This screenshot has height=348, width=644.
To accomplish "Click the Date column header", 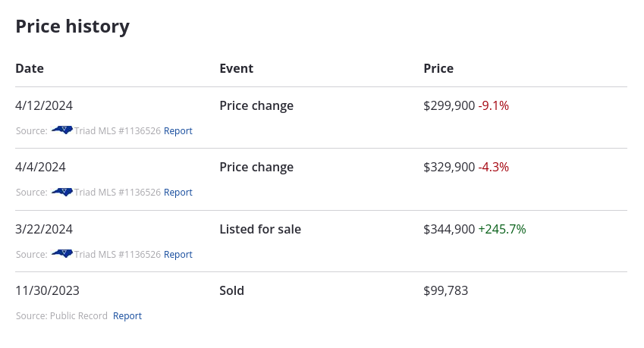I will (x=30, y=68).
